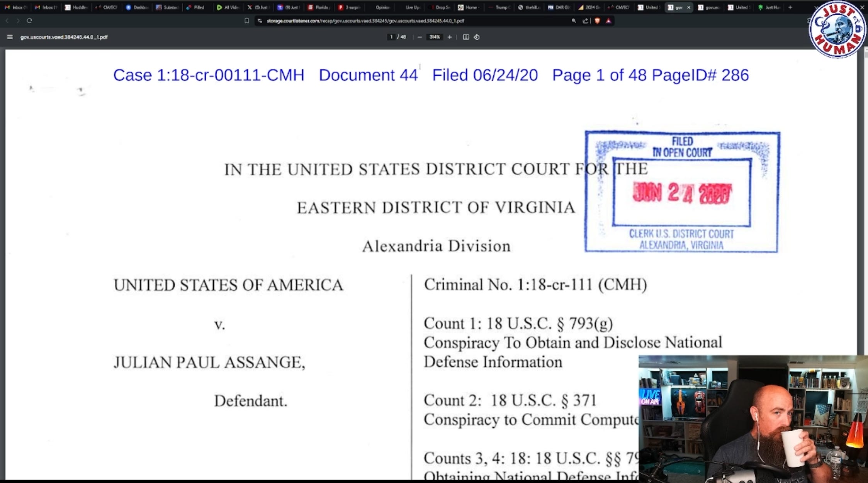Image resolution: width=868 pixels, height=483 pixels.
Task: Reload the page with refresh icon
Action: [x=29, y=21]
